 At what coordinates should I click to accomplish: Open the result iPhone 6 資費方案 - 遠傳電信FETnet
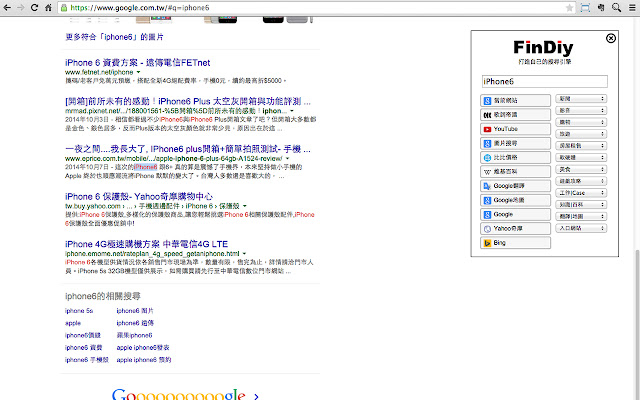click(138, 63)
